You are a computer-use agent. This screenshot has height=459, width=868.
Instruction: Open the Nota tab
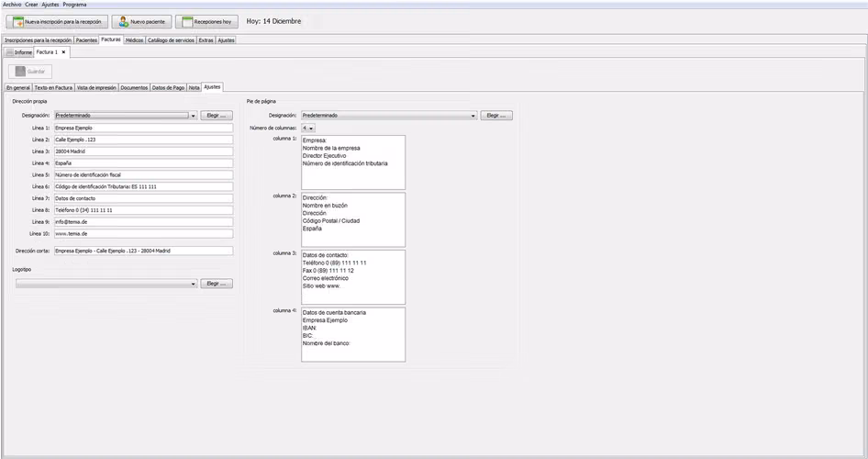194,87
